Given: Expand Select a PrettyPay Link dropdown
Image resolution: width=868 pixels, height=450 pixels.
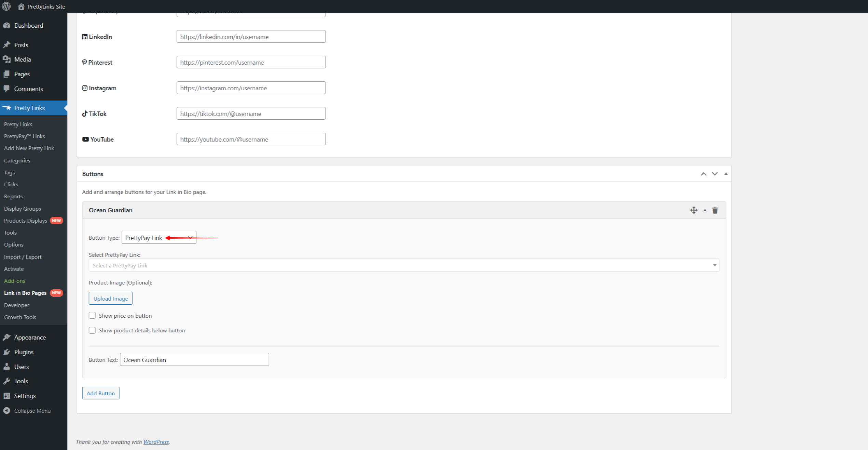Looking at the screenshot, I should tap(404, 265).
